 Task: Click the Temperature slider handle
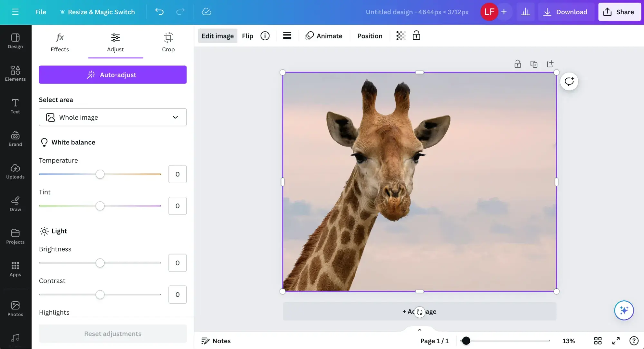[100, 174]
